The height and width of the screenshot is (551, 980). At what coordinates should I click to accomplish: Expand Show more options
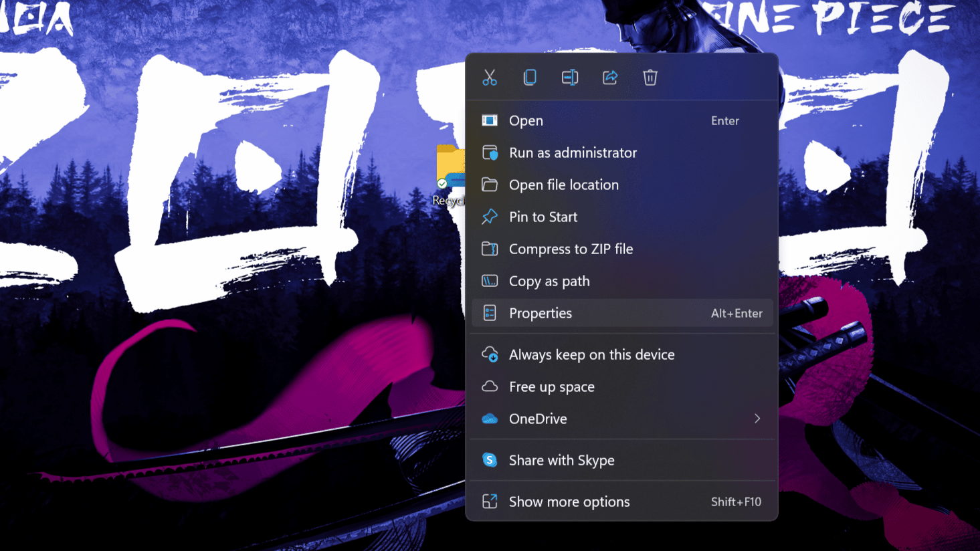point(569,502)
